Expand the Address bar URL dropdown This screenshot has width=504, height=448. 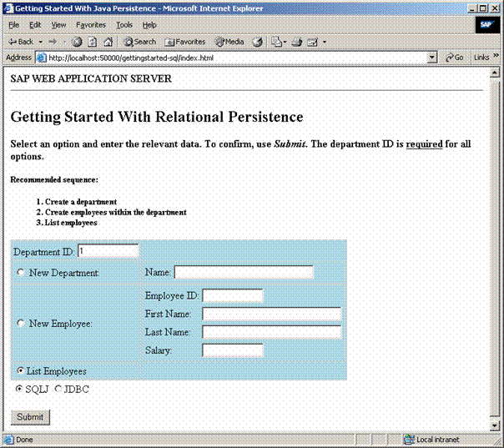(432, 58)
